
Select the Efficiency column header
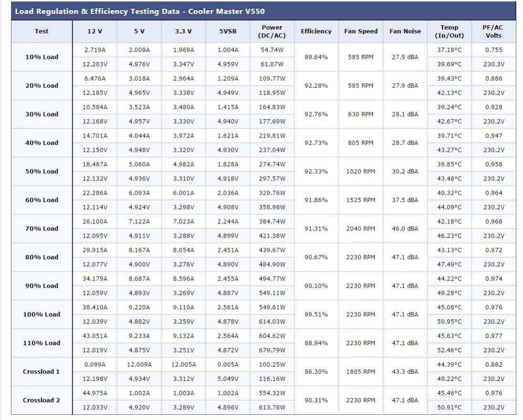coord(316,31)
